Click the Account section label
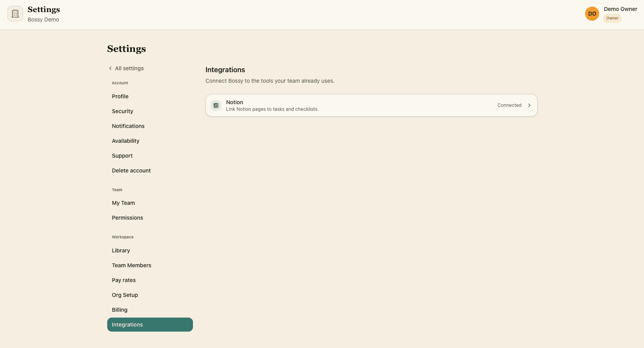 120,83
